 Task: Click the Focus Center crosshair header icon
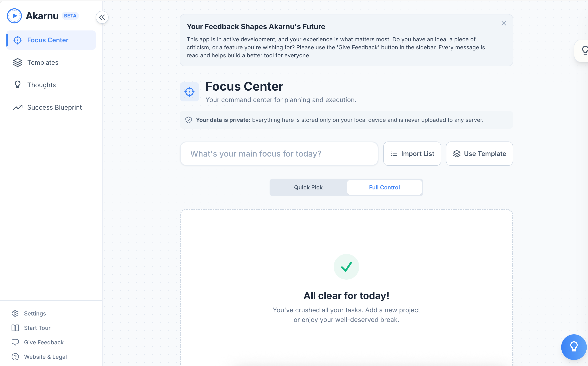(189, 92)
